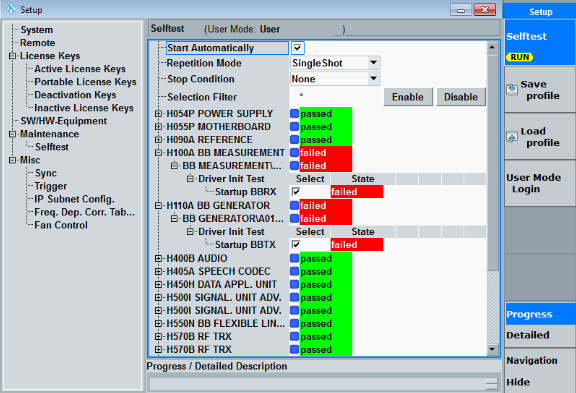Click the Enable button
This screenshot has height=393, width=576.
tap(408, 97)
